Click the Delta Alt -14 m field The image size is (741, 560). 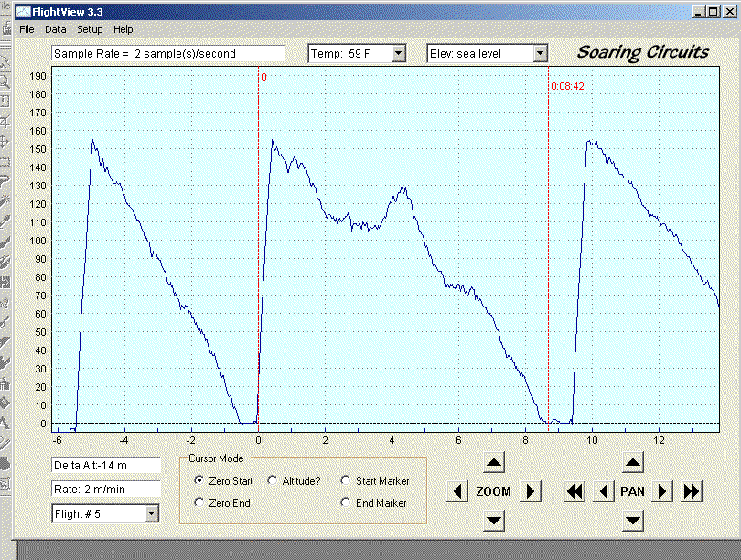[x=106, y=466]
